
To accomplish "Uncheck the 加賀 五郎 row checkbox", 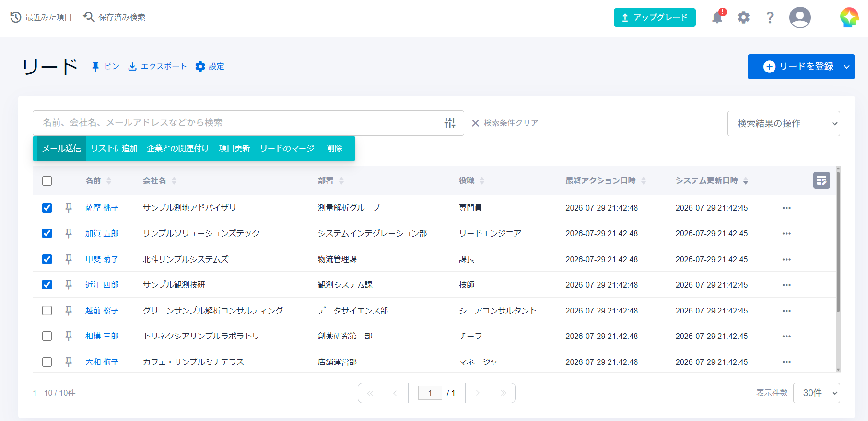I will click(x=47, y=233).
